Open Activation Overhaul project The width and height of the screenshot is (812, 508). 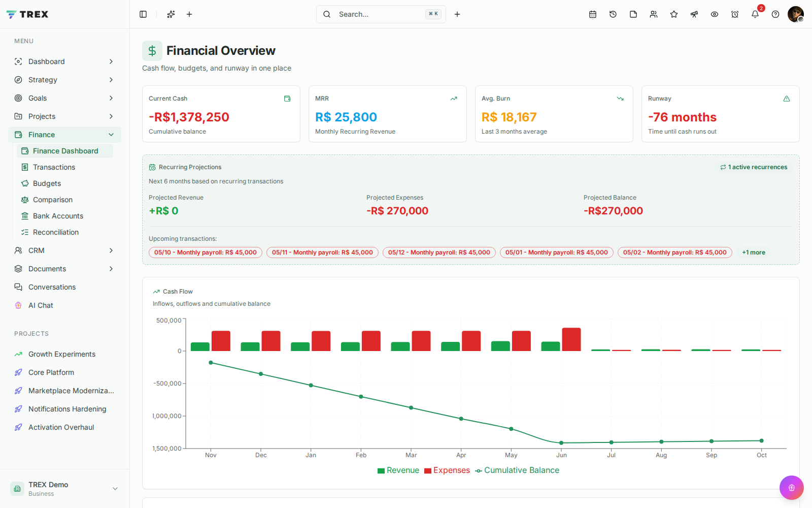tap(64, 427)
